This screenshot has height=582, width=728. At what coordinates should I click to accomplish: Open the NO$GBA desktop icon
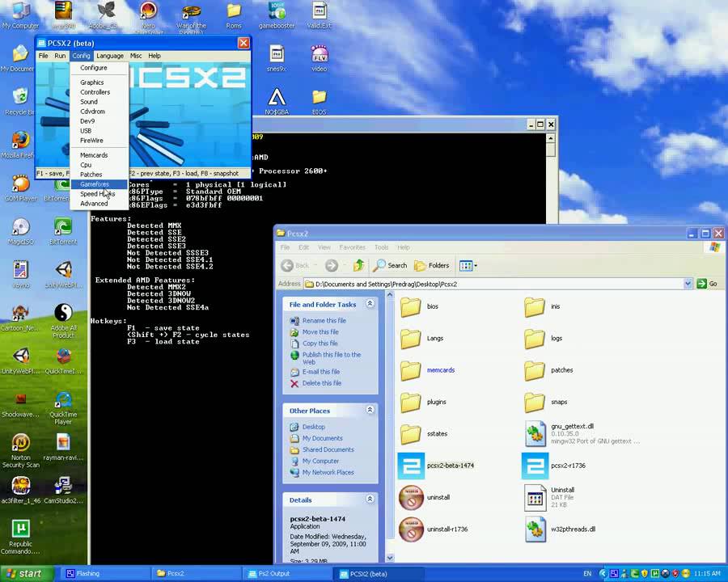coord(277,102)
